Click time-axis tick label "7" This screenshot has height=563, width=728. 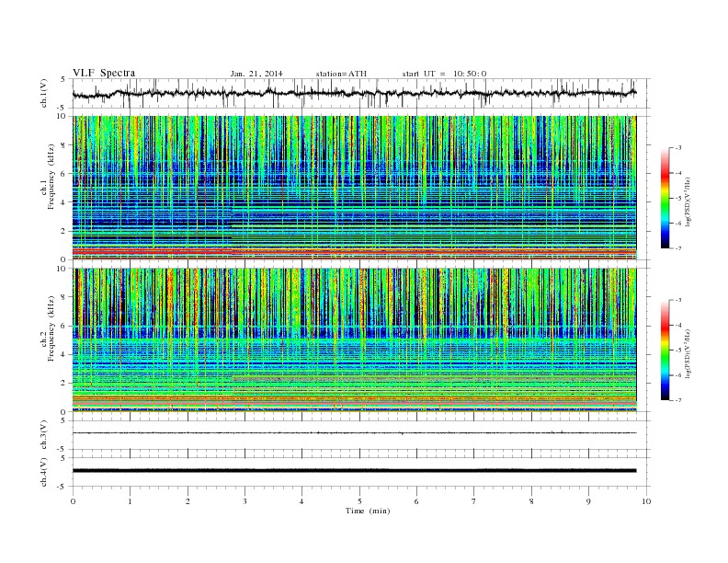pyautogui.click(x=474, y=501)
